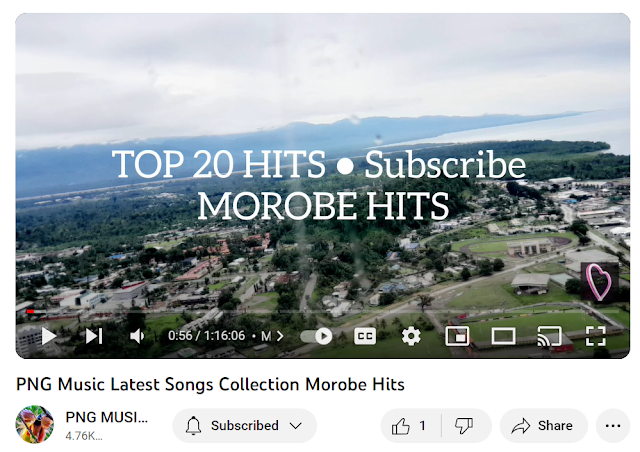This screenshot has height=452, width=640.
Task: Open the more actions ellipsis menu
Action: click(613, 426)
